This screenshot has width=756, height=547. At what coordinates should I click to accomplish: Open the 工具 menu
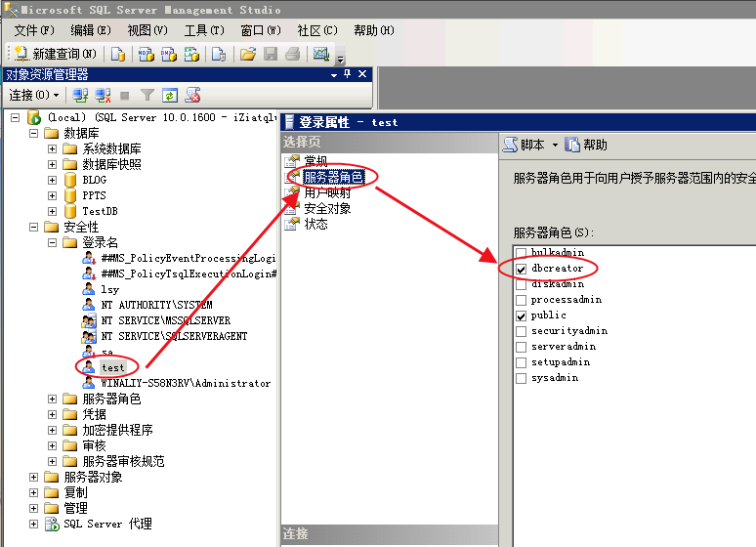click(x=203, y=30)
